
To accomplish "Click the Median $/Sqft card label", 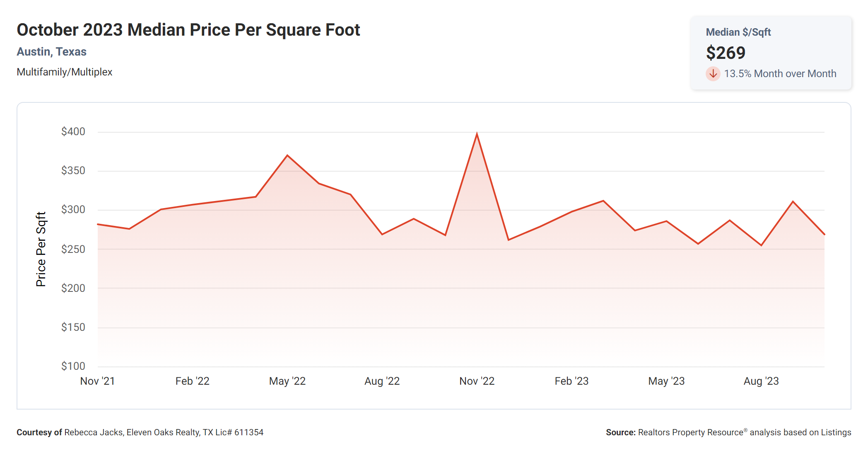I will pyautogui.click(x=738, y=32).
